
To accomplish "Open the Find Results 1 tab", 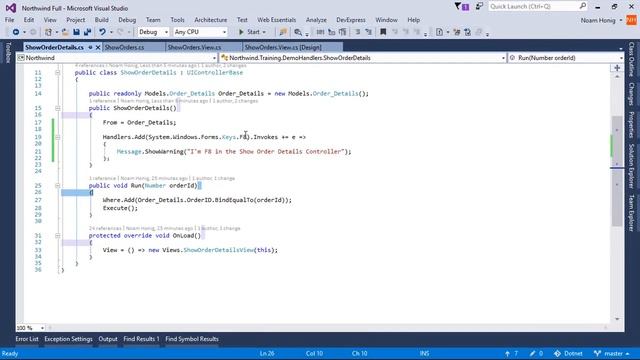I will (141, 339).
